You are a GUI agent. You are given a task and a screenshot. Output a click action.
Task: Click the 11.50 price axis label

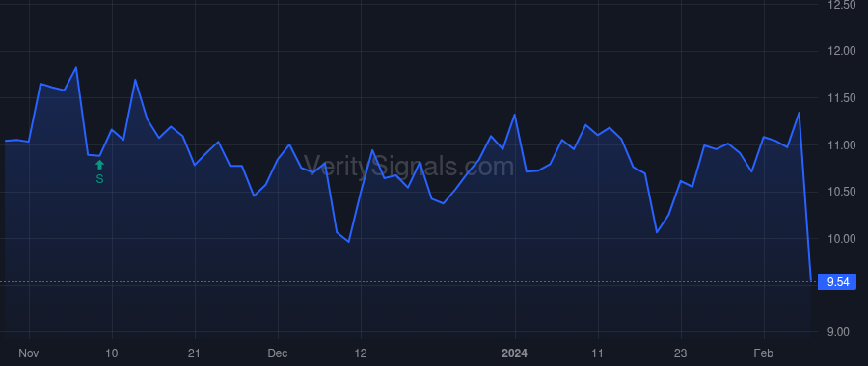click(841, 98)
